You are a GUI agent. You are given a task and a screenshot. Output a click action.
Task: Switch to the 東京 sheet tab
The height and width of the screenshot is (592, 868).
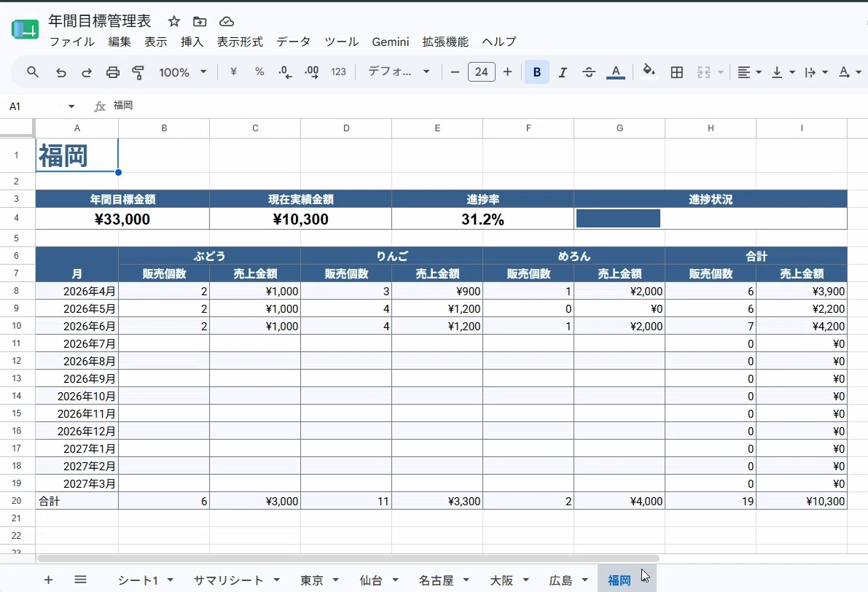pos(312,580)
